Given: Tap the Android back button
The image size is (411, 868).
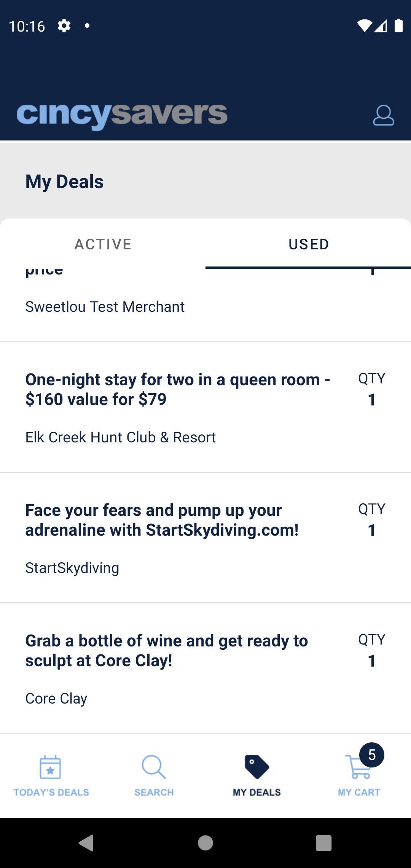Looking at the screenshot, I should (86, 842).
